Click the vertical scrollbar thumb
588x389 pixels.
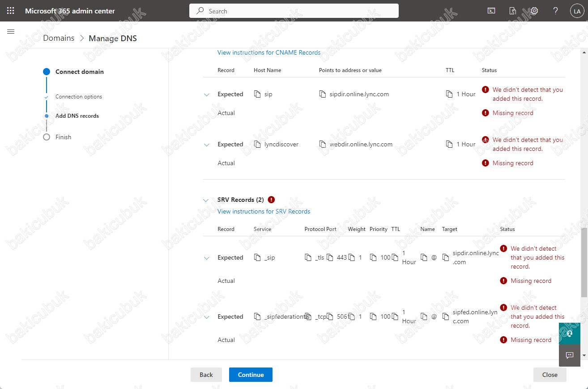(584, 262)
